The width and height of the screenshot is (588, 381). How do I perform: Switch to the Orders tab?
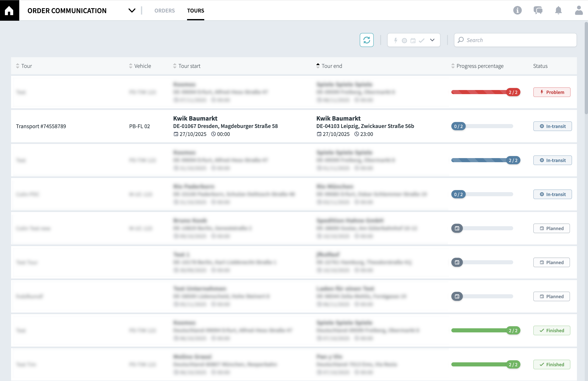click(x=165, y=10)
